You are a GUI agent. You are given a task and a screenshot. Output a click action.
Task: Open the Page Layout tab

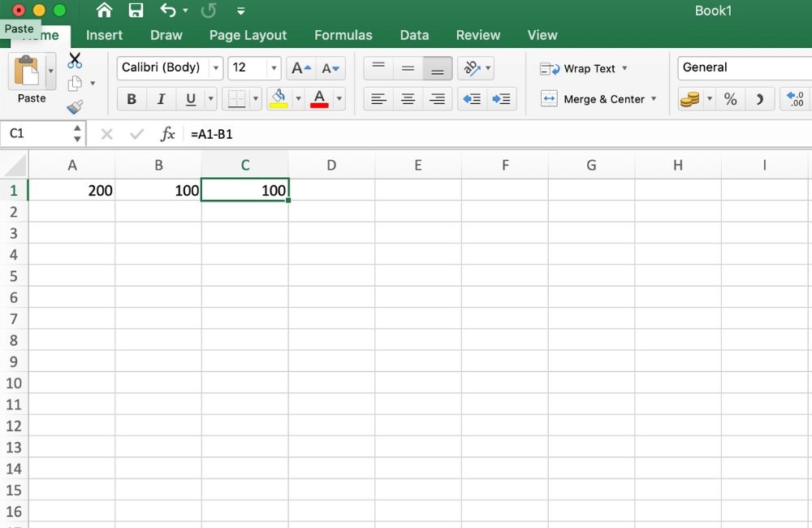click(248, 35)
